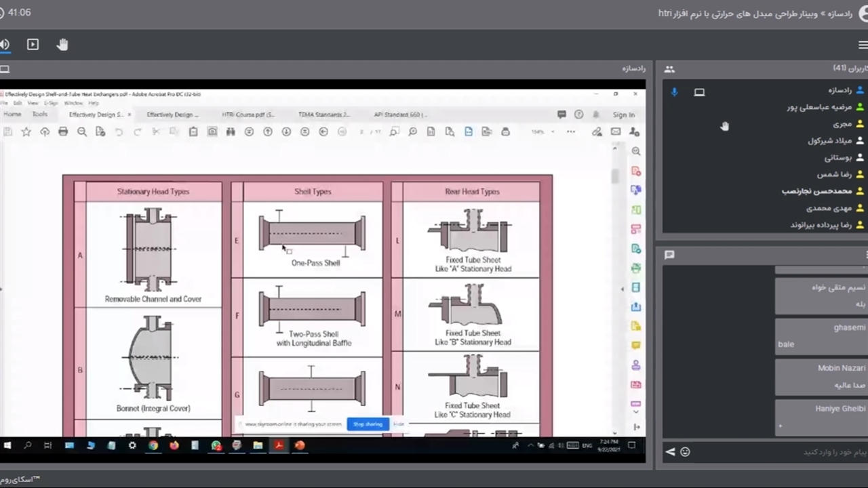Switch to the TEMA Standards tab
Image resolution: width=868 pixels, height=488 pixels.
(x=323, y=115)
